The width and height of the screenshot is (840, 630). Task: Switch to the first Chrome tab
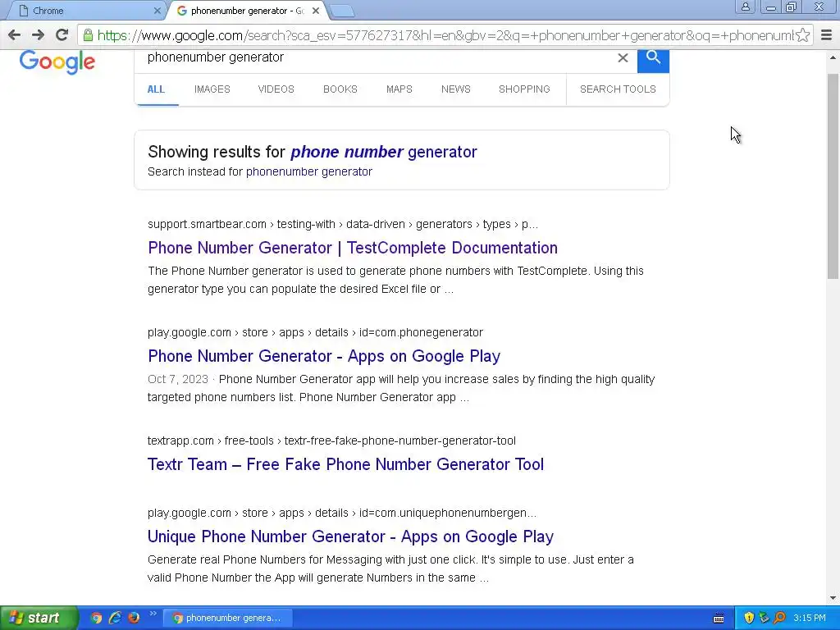[85, 11]
